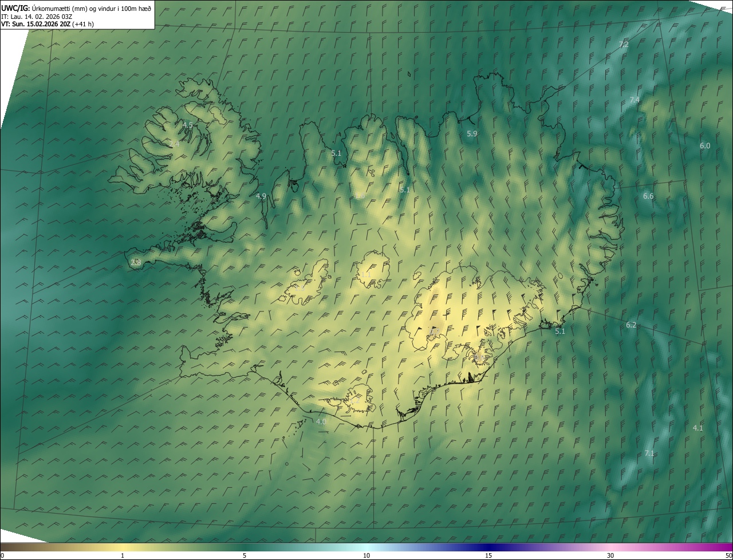Pick the map value label '4.9'
Screen dimensions: 733x560
click(261, 196)
